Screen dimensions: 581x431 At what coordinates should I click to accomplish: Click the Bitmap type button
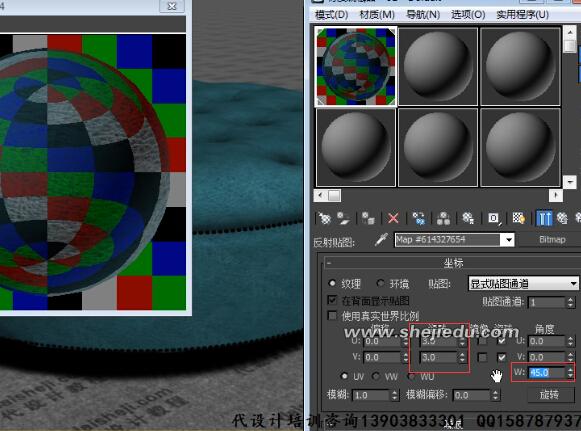click(551, 240)
